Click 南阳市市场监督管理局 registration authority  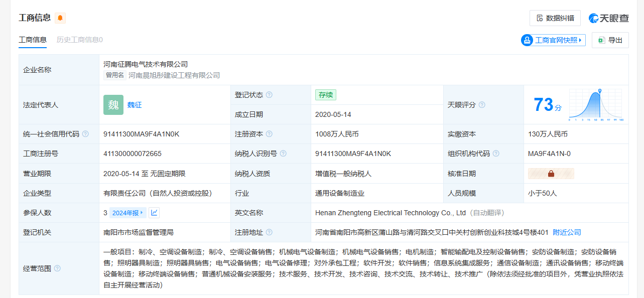pyautogui.click(x=139, y=232)
